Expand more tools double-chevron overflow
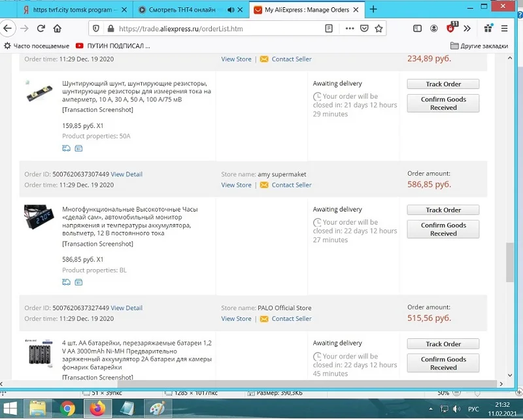Screen dimensions: 523x420 (x=467, y=29)
